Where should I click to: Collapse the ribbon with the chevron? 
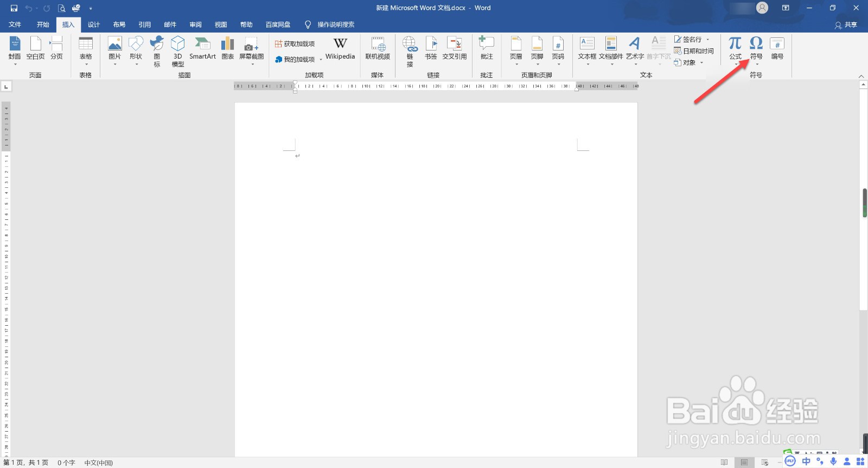[861, 76]
